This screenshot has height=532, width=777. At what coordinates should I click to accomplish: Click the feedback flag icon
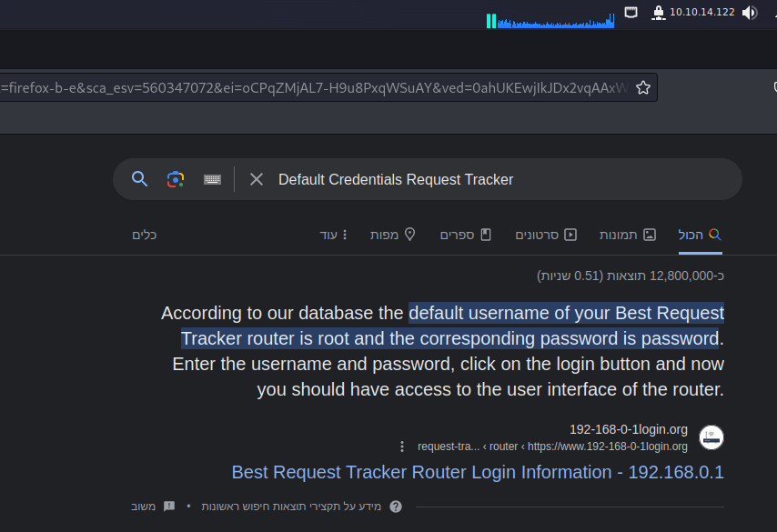coord(169,507)
